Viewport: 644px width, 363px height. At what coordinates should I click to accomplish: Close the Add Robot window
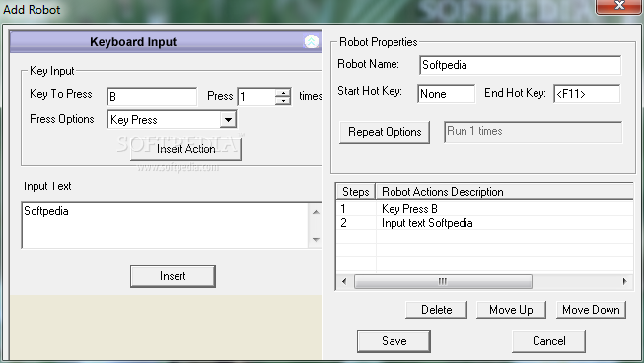click(619, 6)
